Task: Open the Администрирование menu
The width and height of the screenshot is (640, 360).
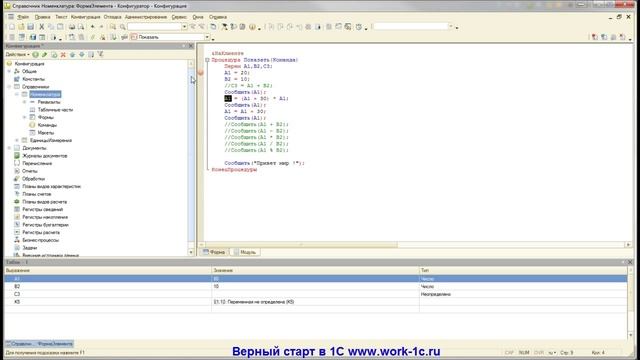Action: [x=146, y=17]
